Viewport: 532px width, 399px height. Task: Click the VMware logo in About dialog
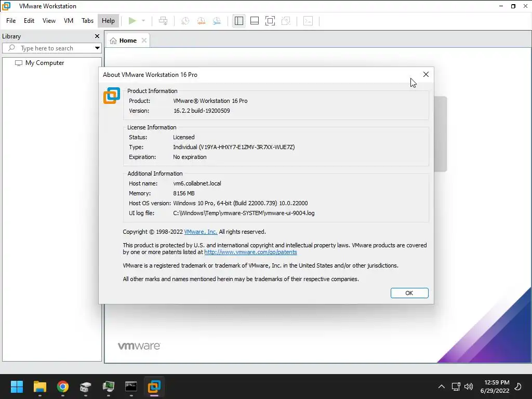(x=112, y=96)
